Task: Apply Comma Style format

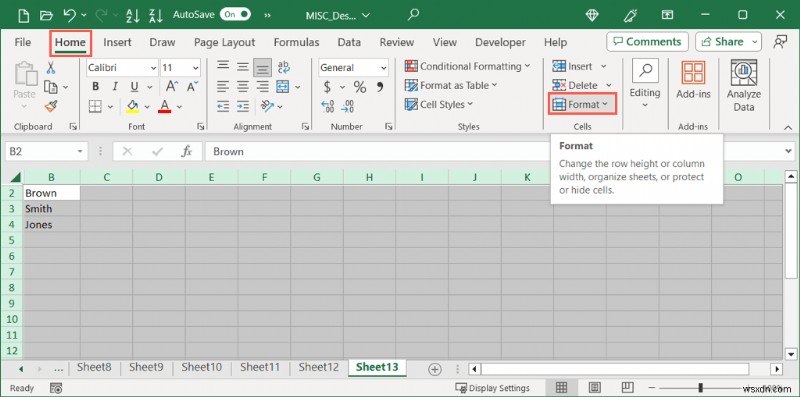Action: tap(380, 87)
